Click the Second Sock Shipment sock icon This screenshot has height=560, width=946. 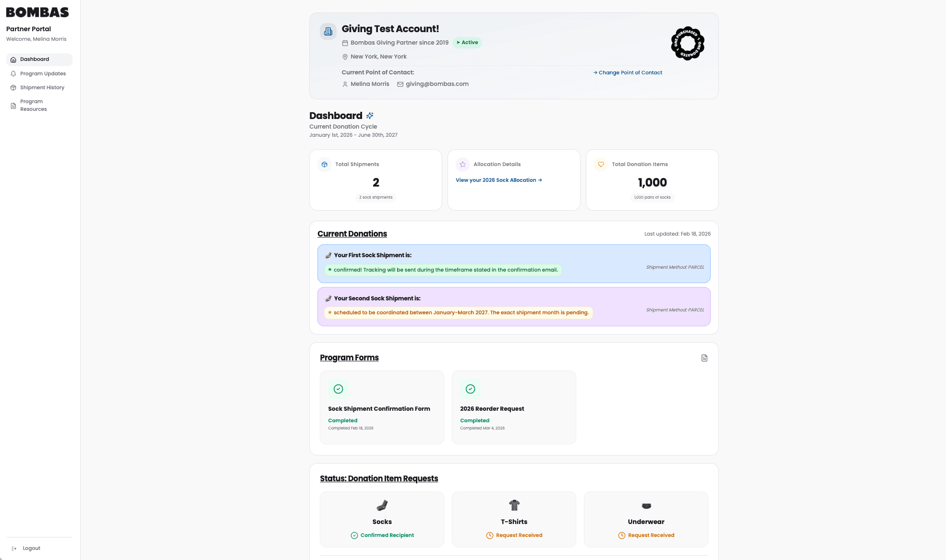[328, 298]
